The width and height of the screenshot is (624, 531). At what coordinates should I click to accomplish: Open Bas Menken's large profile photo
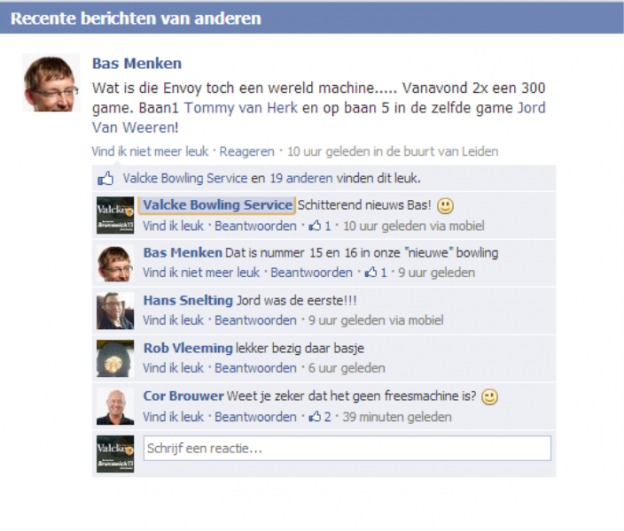tap(51, 82)
